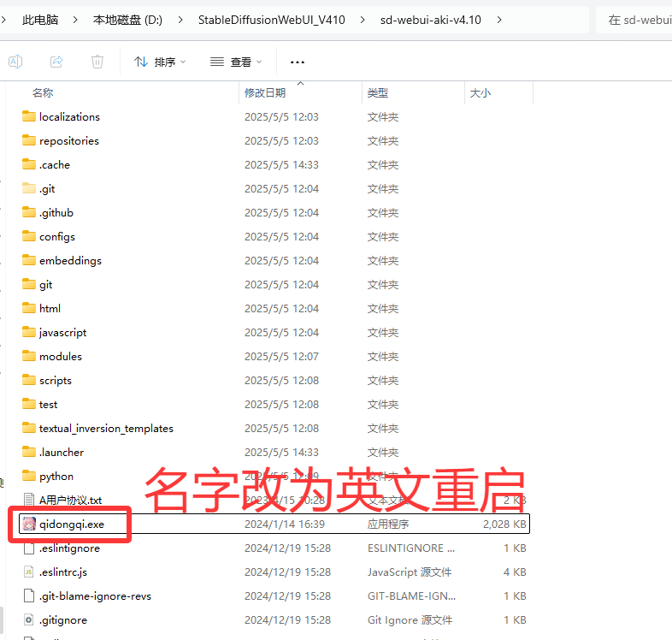The image size is (672, 640).
Task: Click the javascript folder name
Action: [x=62, y=333]
